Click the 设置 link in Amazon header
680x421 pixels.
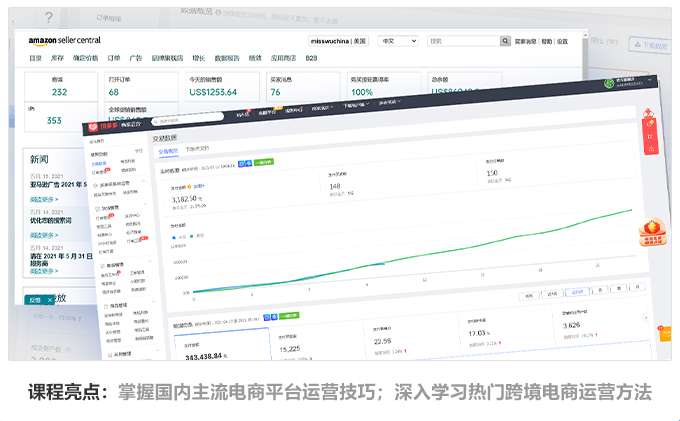(x=562, y=41)
